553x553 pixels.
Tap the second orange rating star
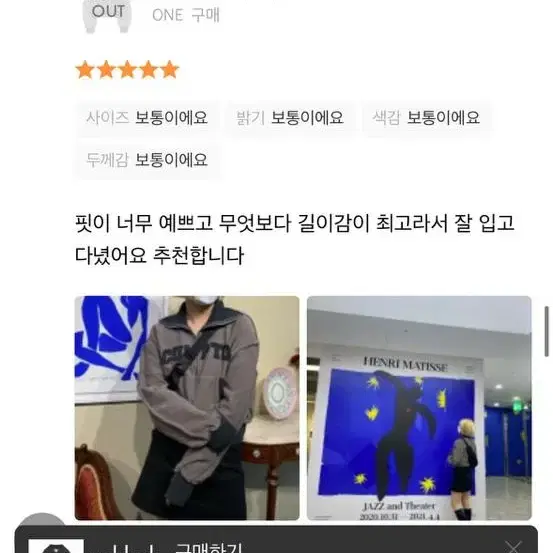[x=106, y=69]
